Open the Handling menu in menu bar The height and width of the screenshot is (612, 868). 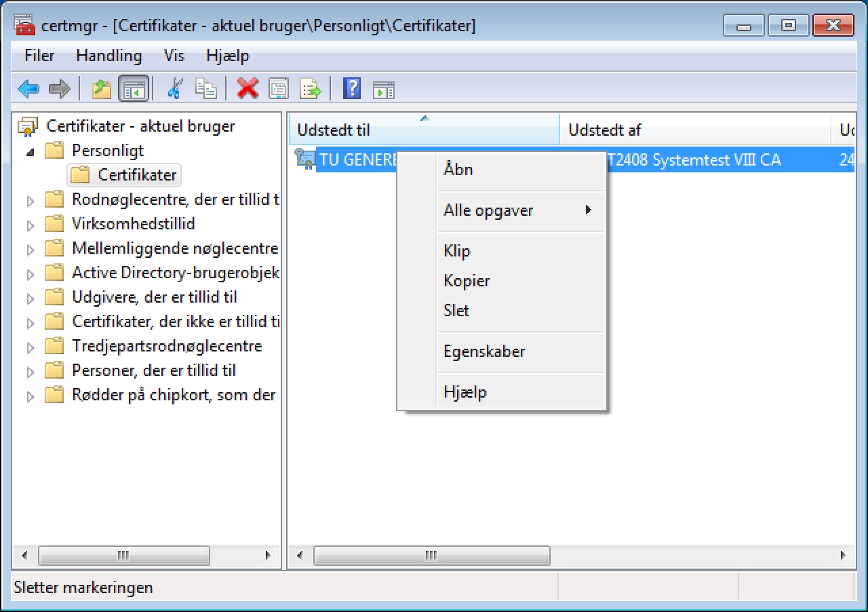108,56
